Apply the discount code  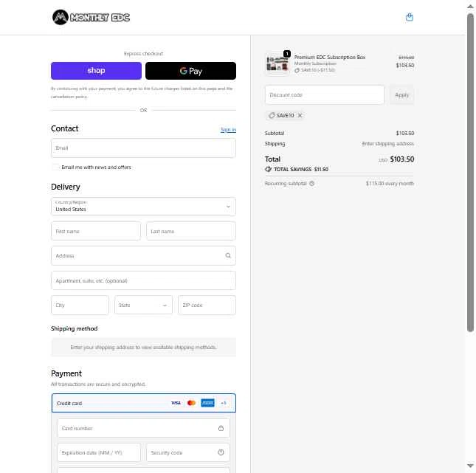point(401,95)
